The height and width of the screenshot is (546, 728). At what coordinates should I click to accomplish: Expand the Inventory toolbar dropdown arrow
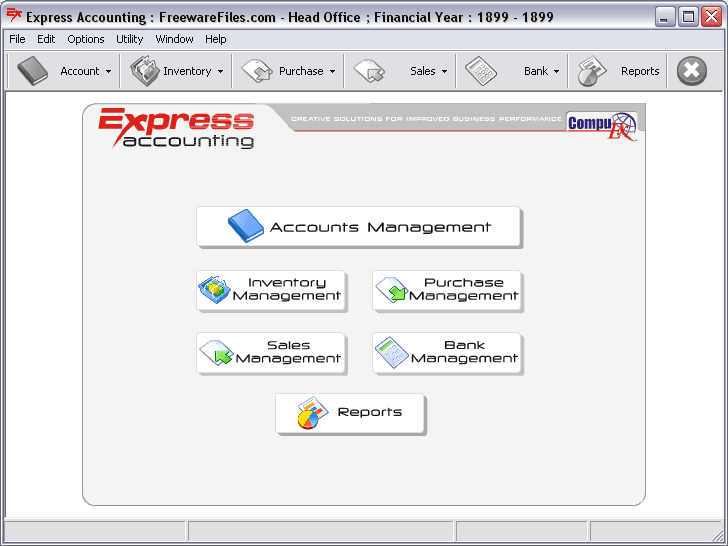tap(221, 72)
